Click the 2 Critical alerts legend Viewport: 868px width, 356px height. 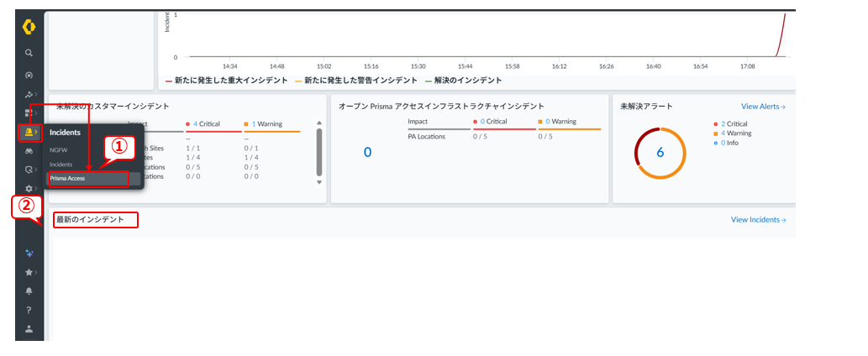pos(730,123)
